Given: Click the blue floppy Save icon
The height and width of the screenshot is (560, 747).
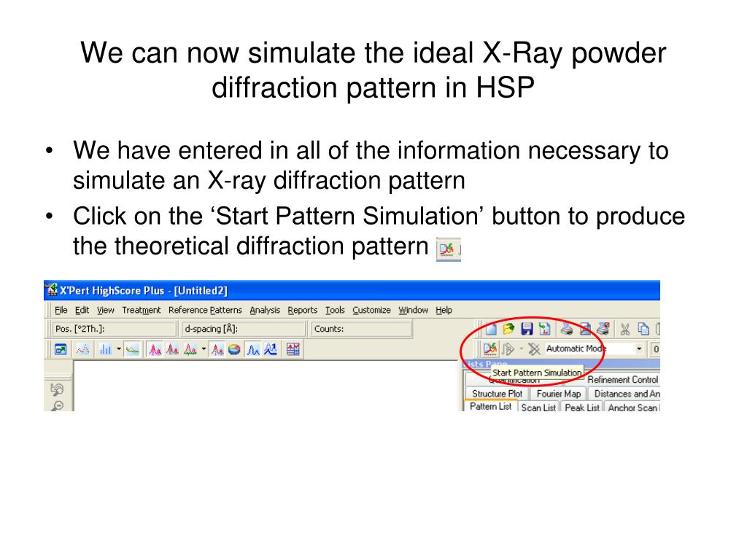Looking at the screenshot, I should (527, 329).
